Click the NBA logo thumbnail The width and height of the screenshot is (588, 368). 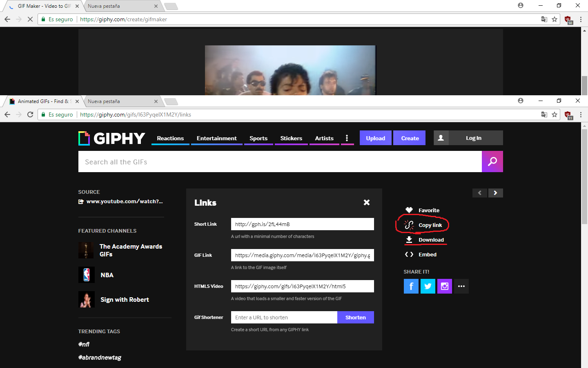(86, 275)
